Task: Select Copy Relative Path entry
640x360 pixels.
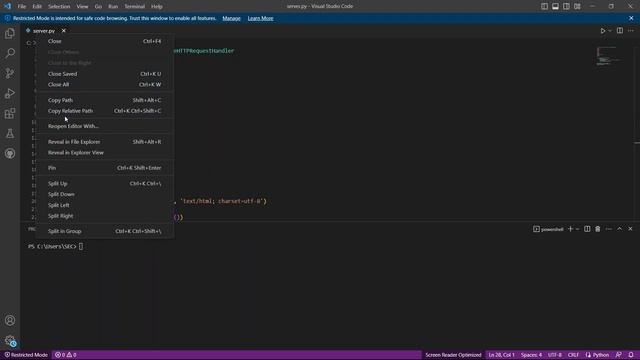Action: point(104,111)
